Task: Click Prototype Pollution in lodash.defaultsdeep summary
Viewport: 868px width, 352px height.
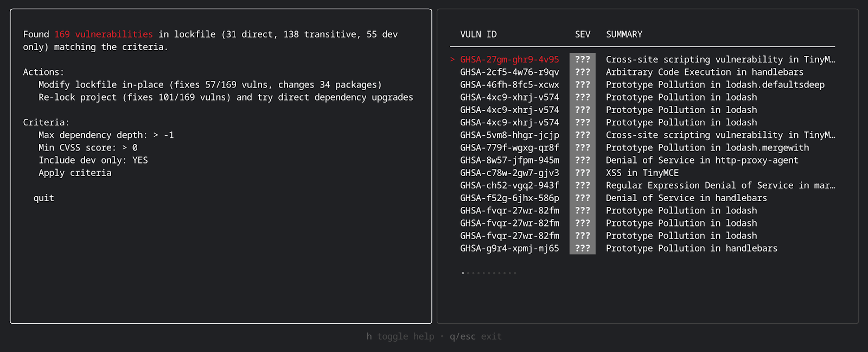Action: click(x=715, y=85)
